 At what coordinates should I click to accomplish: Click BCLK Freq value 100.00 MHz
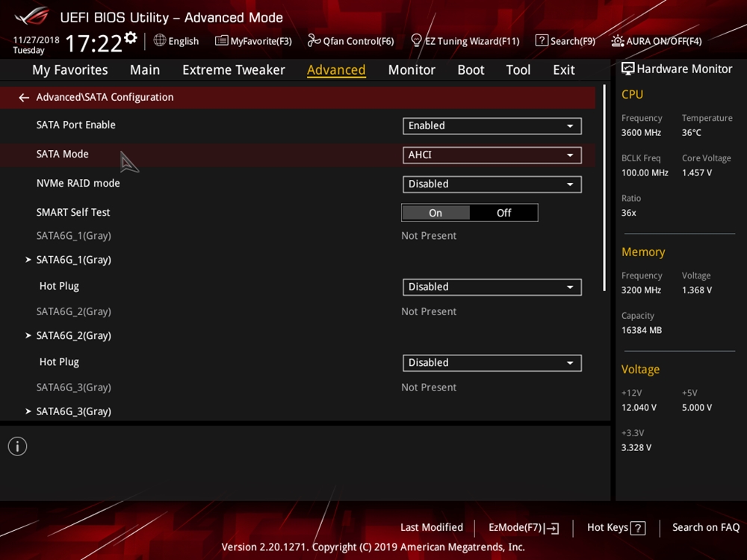tap(645, 173)
